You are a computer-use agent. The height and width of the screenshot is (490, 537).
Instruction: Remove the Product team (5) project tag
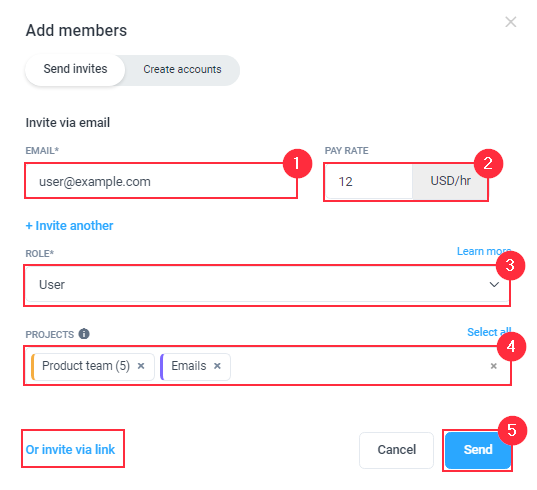pyautogui.click(x=141, y=366)
